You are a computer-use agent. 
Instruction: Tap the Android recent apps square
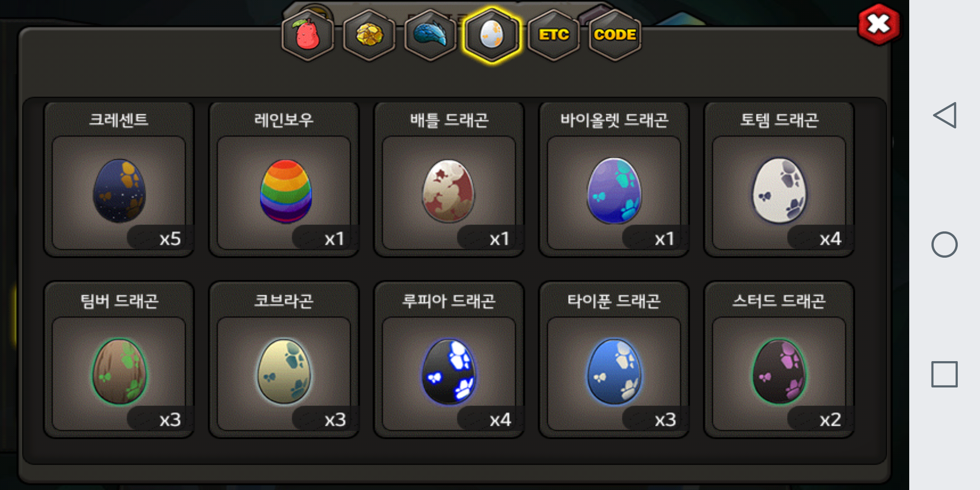[x=945, y=374]
